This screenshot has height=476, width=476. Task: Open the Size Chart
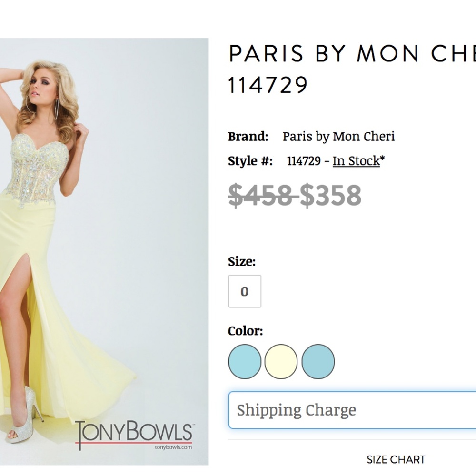click(395, 459)
